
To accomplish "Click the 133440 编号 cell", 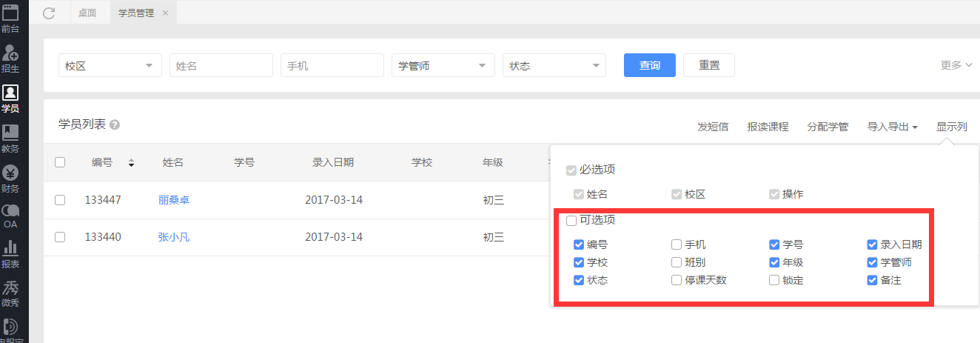I will (103, 237).
